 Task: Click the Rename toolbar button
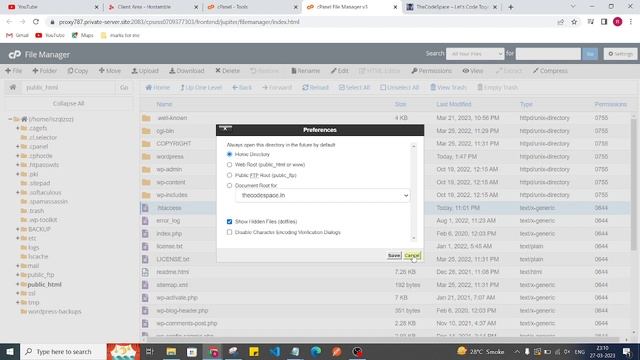click(x=305, y=71)
